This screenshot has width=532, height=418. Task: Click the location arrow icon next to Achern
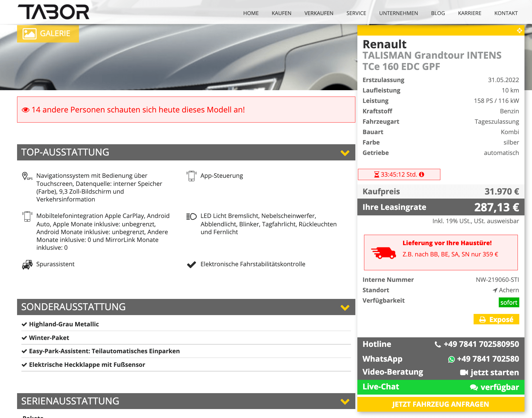coord(495,290)
